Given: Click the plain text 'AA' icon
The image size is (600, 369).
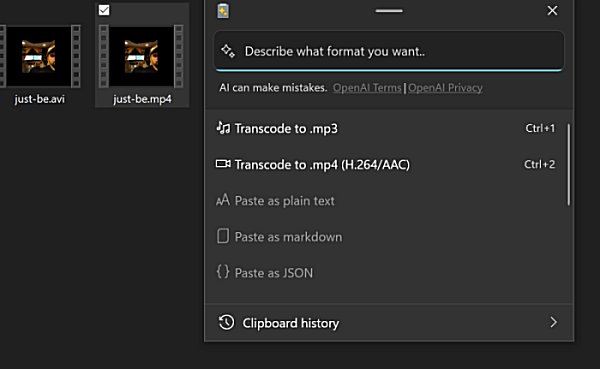Looking at the screenshot, I should coord(223,200).
